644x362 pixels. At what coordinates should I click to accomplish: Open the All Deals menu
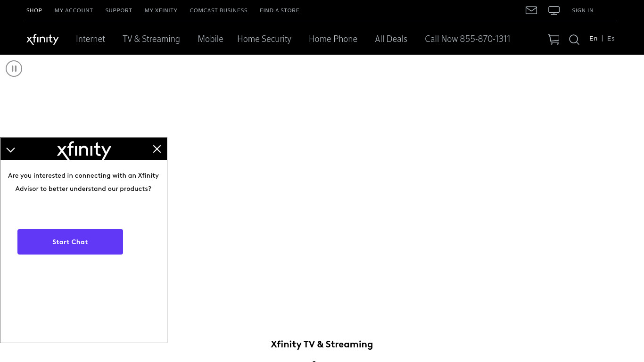pos(391,39)
